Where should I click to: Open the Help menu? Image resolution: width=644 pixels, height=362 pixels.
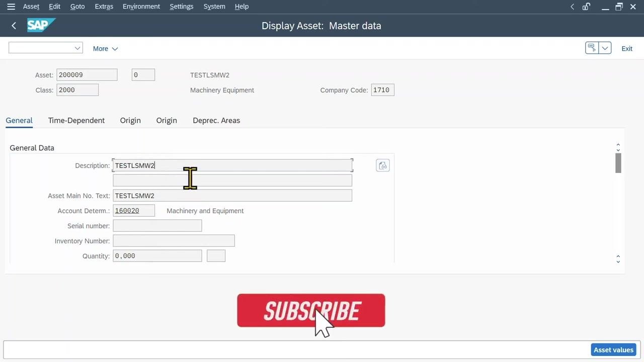click(242, 7)
